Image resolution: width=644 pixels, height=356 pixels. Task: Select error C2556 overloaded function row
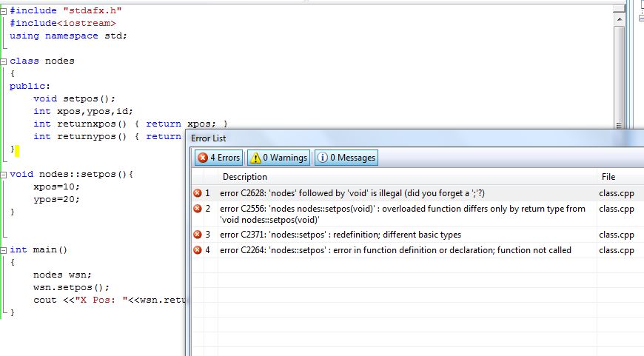tap(417, 214)
